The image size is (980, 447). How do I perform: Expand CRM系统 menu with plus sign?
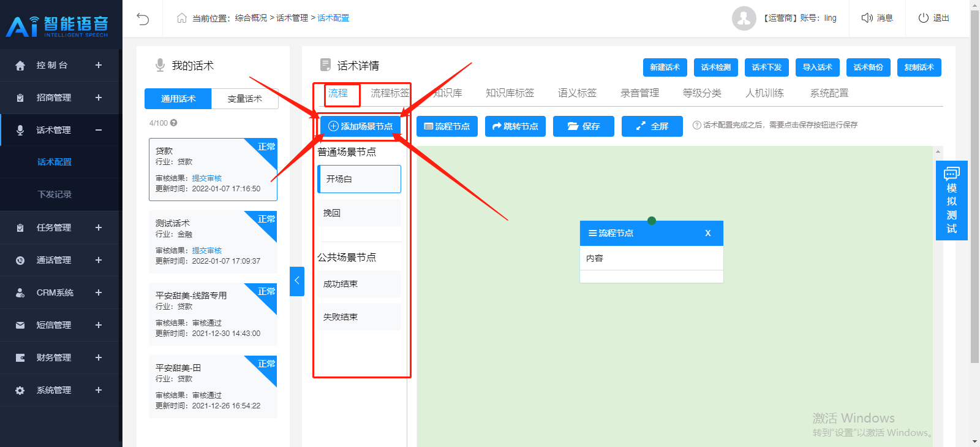pos(99,292)
